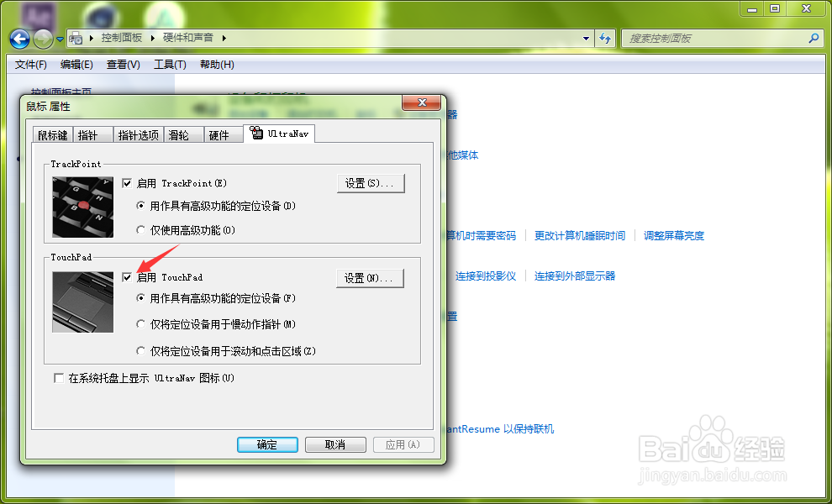Go back with the Explorer back arrow
Image resolution: width=832 pixels, height=504 pixels.
[x=19, y=38]
